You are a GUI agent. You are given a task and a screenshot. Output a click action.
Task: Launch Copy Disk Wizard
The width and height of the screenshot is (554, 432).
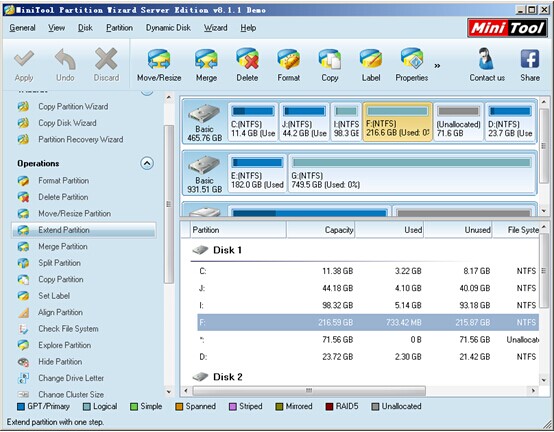[x=67, y=123]
